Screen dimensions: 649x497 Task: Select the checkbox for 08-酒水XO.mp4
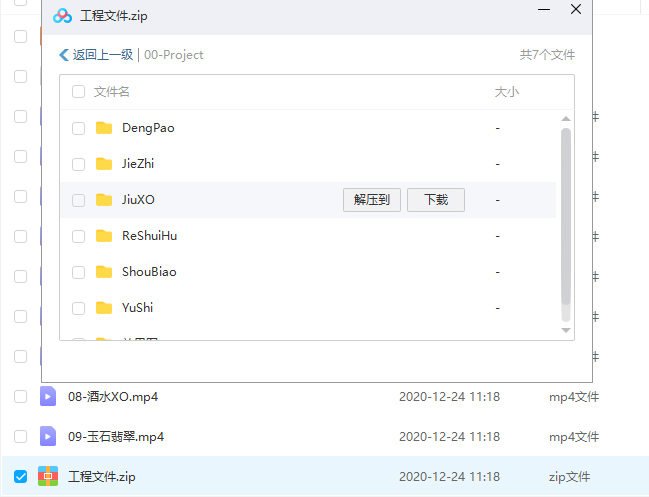[20, 396]
